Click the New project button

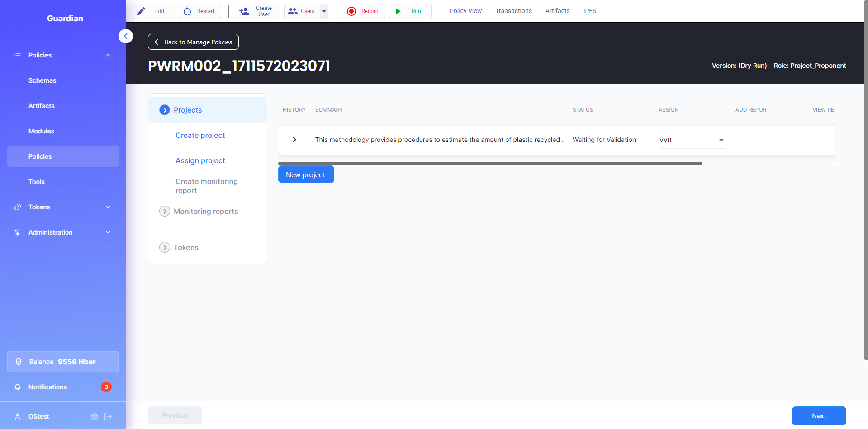click(x=306, y=174)
